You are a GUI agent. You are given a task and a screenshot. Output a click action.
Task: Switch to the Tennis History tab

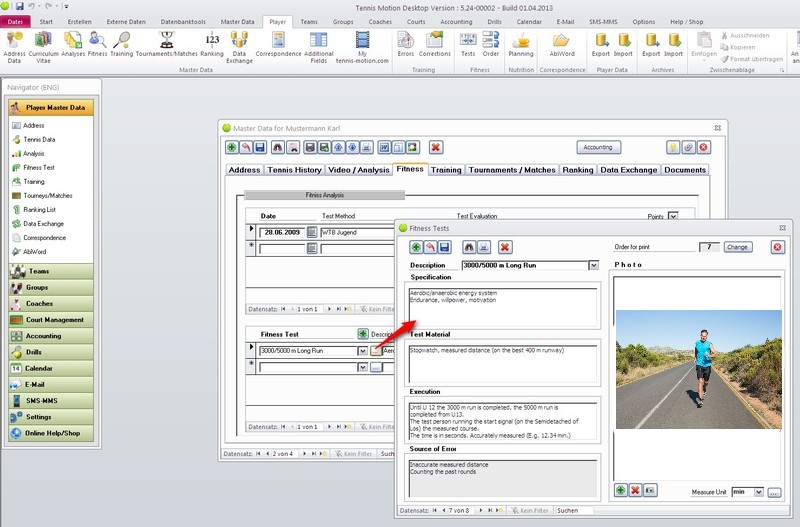pos(294,170)
